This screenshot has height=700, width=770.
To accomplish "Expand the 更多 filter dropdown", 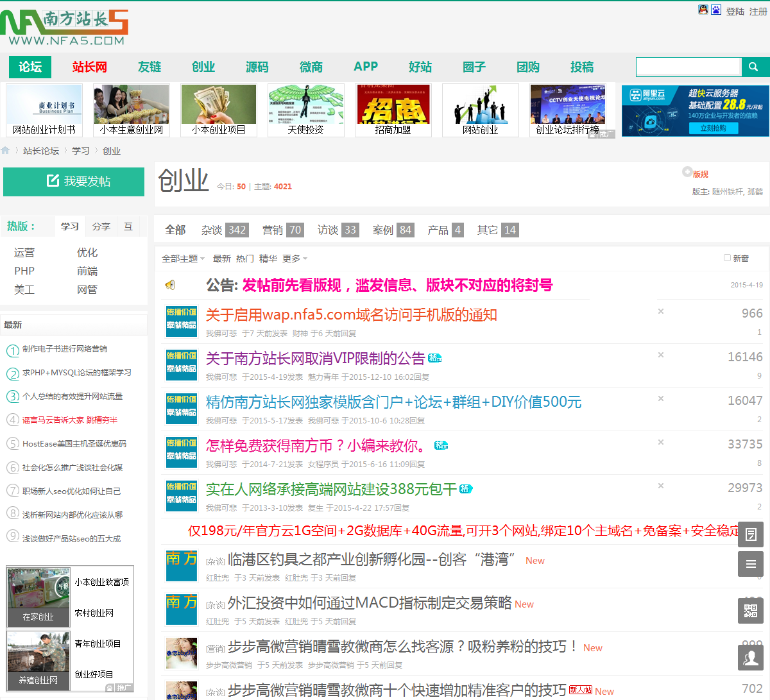I will click(x=295, y=259).
